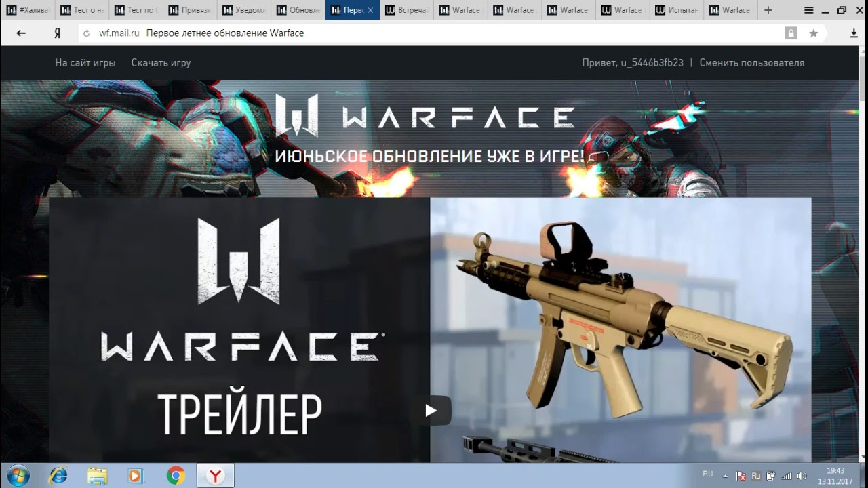The height and width of the screenshot is (488, 868).
Task: Open a new tab with the plus button
Action: click(x=768, y=10)
